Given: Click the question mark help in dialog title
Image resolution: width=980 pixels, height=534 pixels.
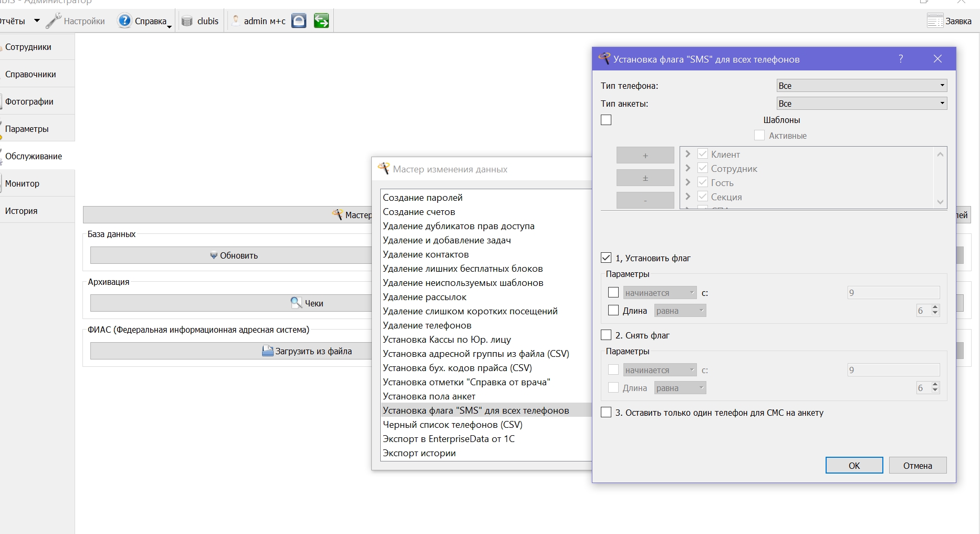Looking at the screenshot, I should pyautogui.click(x=901, y=59).
